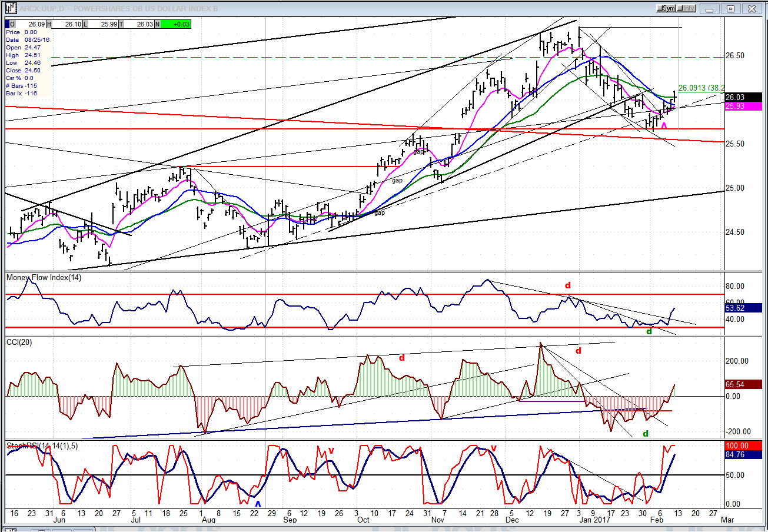This screenshot has height=532, width=768.
Task: Maximize the UUP chart window
Action: (x=730, y=8)
